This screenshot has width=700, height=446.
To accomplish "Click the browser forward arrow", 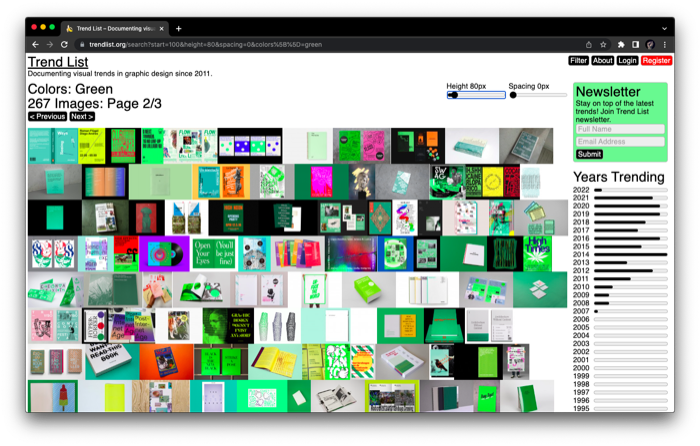I will click(50, 45).
